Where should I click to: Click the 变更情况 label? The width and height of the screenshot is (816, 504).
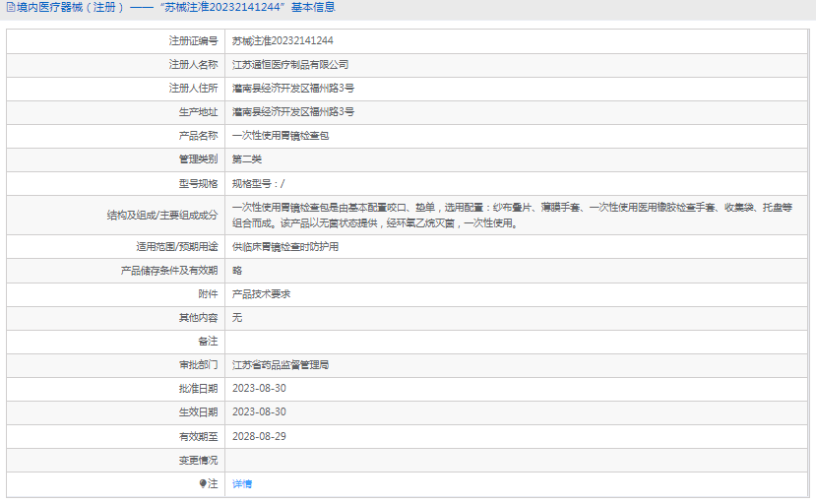[198, 461]
